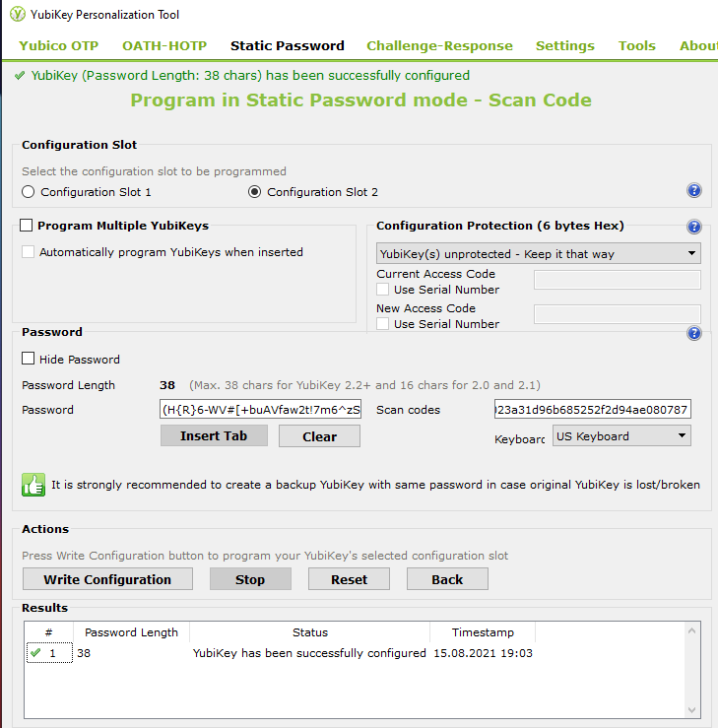Click results scrollbar up arrow
The image size is (718, 728).
[691, 630]
